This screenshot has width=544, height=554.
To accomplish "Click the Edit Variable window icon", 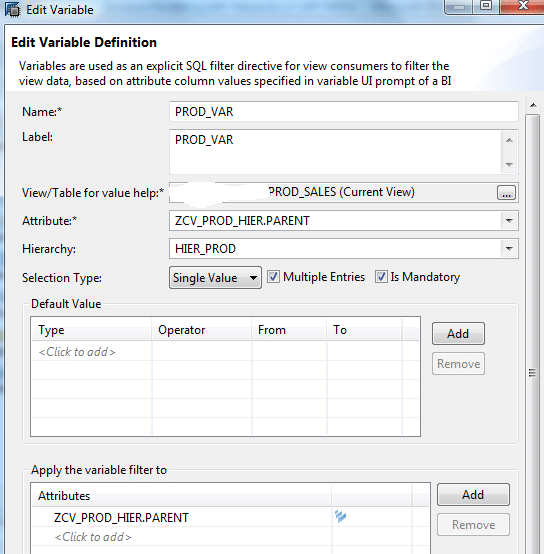I will (x=12, y=10).
